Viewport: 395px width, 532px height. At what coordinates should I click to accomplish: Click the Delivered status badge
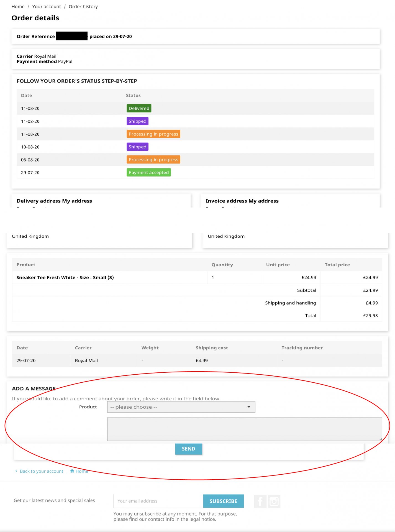[139, 108]
